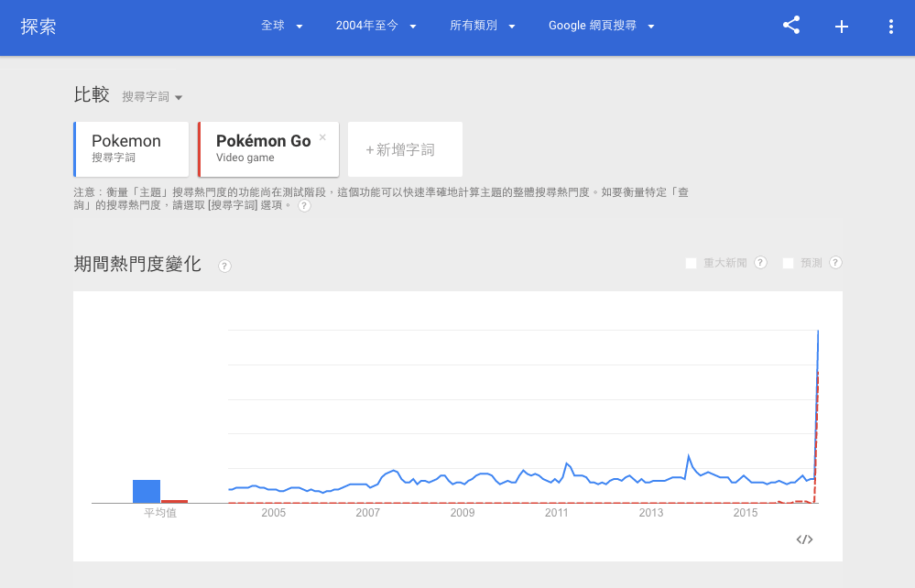This screenshot has height=588, width=915.
Task: Open the Google 網頁搜尋 dropdown
Action: [x=601, y=26]
